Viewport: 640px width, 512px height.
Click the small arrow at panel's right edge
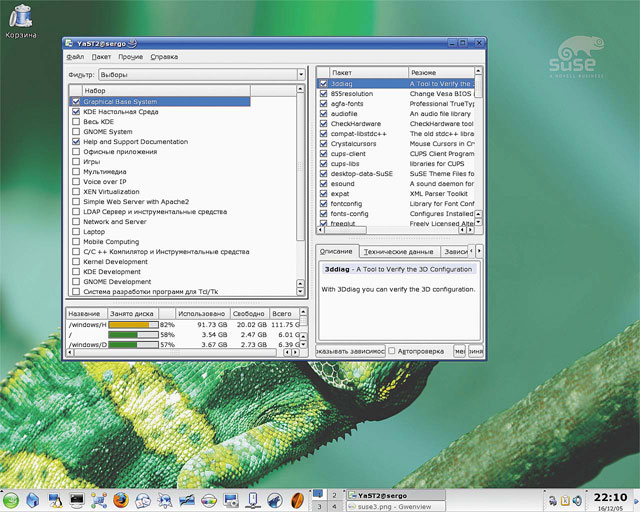click(636, 501)
